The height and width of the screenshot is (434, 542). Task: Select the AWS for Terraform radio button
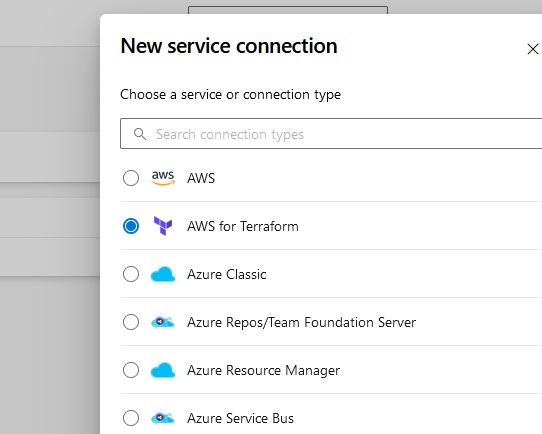131,226
